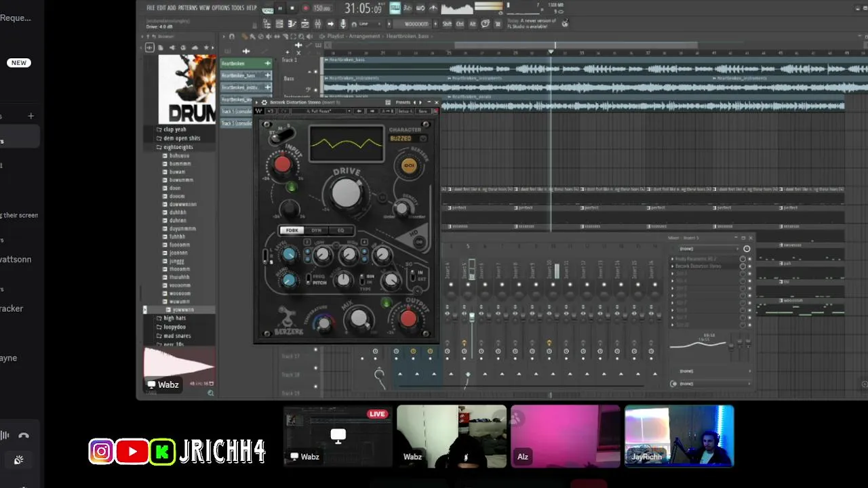Click the update notification icon

point(566,23)
